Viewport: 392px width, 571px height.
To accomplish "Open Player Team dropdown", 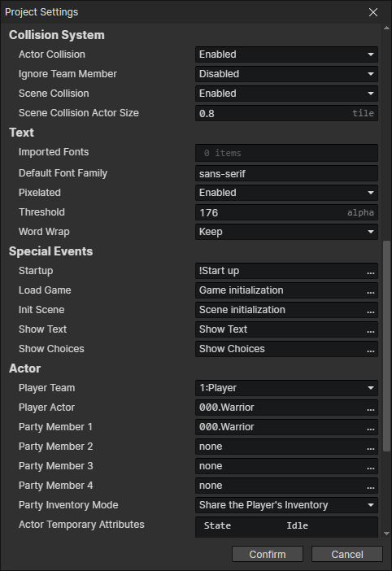I will 286,388.
